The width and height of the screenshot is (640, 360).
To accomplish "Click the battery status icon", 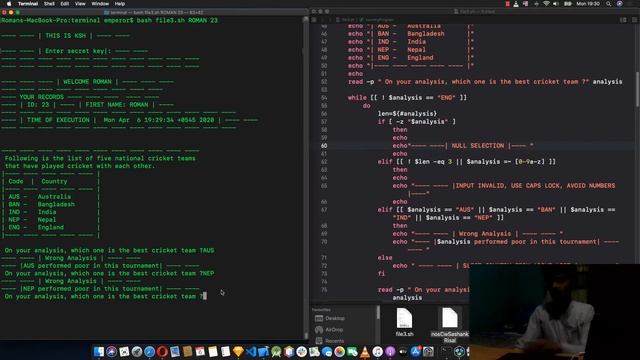I will tap(568, 4).
